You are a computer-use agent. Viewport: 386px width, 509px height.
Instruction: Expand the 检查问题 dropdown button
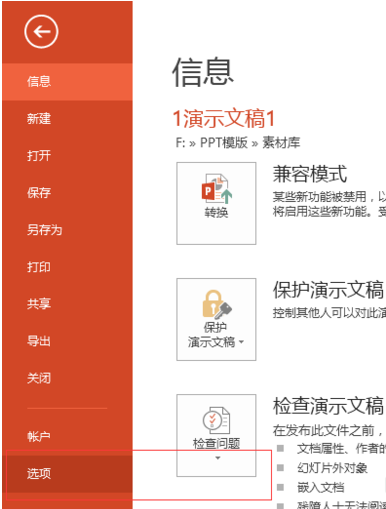click(x=216, y=435)
